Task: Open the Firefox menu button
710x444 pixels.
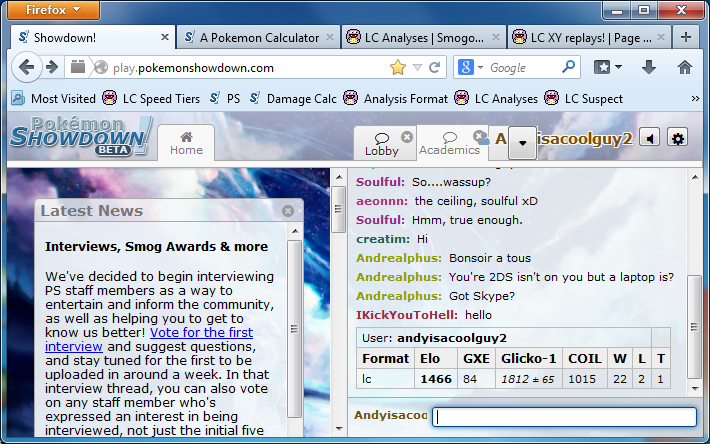Action: [x=53, y=10]
